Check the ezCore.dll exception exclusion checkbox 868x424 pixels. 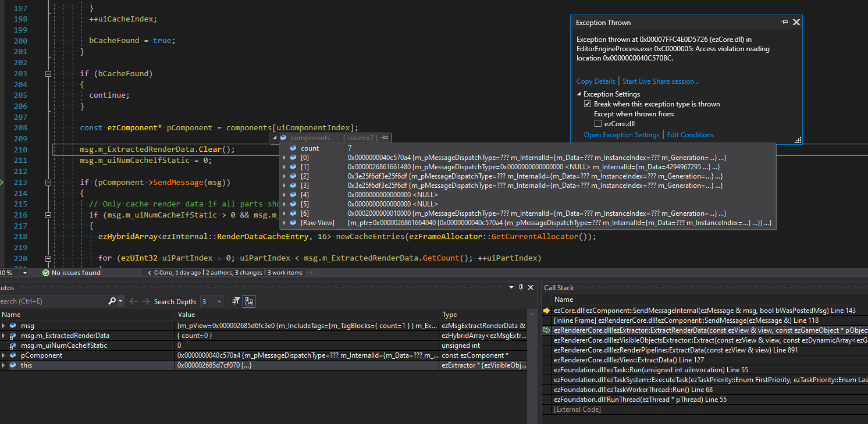599,123
